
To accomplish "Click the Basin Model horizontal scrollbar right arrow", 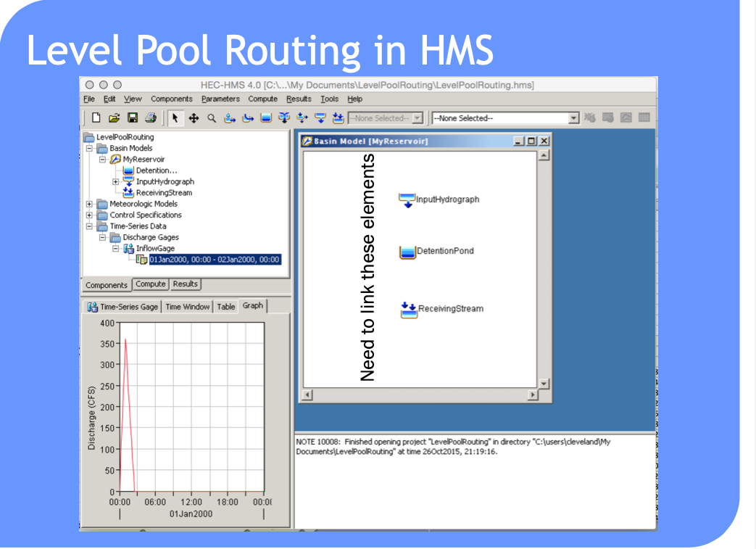I will [x=532, y=395].
